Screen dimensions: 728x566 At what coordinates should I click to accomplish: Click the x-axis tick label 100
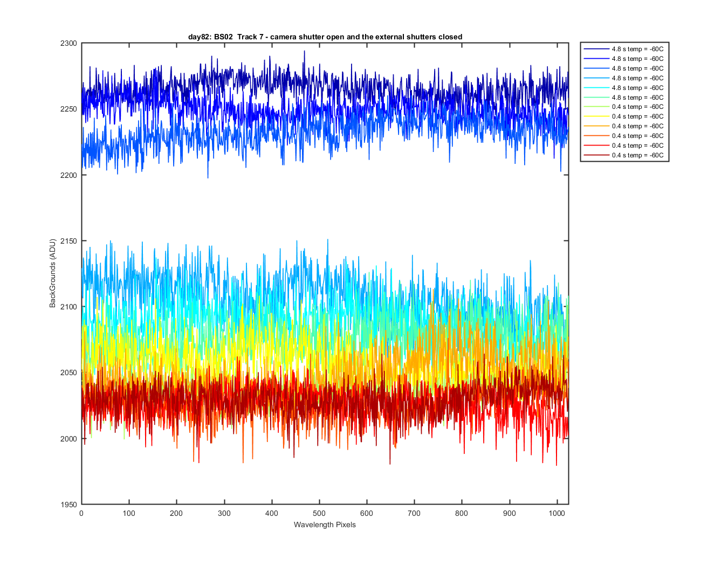(x=129, y=513)
